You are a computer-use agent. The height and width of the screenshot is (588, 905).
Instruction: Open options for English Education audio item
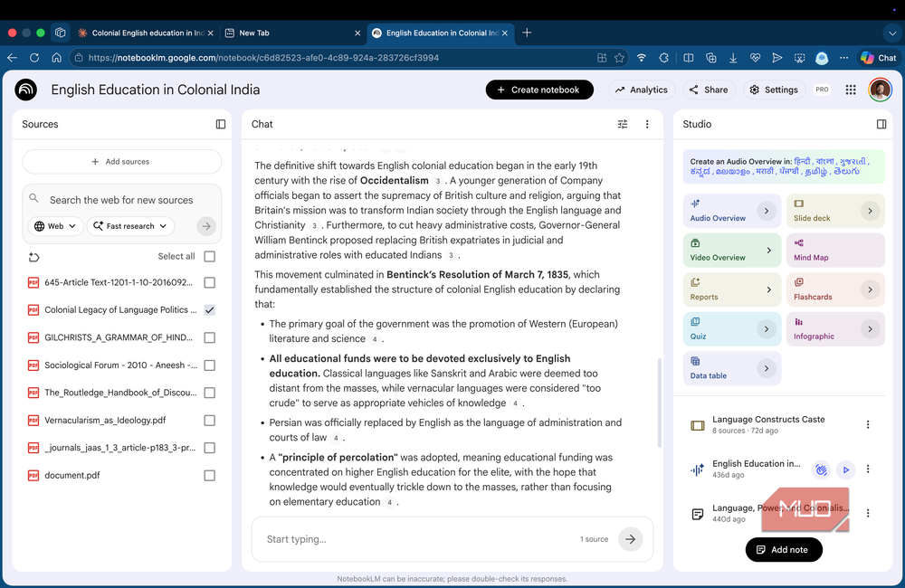868,469
